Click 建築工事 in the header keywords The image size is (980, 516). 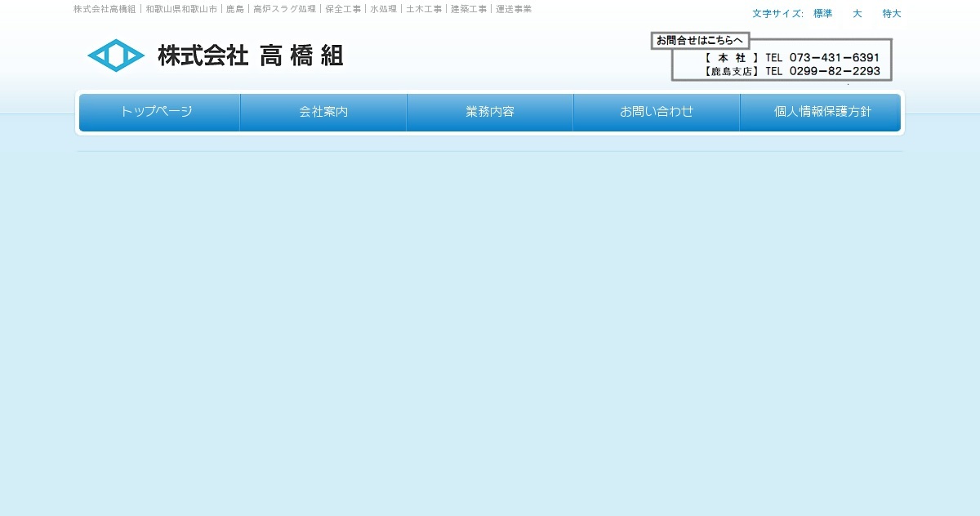469,9
